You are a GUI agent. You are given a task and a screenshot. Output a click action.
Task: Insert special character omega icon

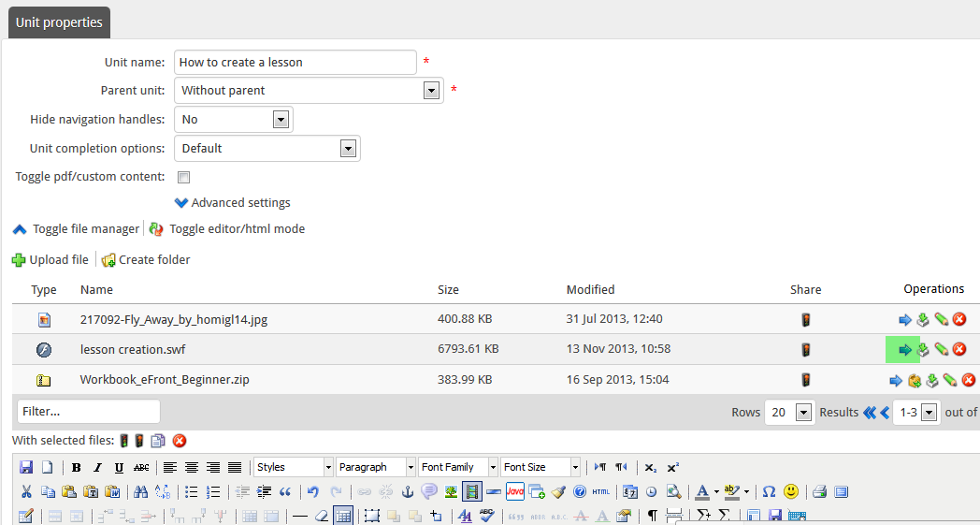[x=769, y=492]
